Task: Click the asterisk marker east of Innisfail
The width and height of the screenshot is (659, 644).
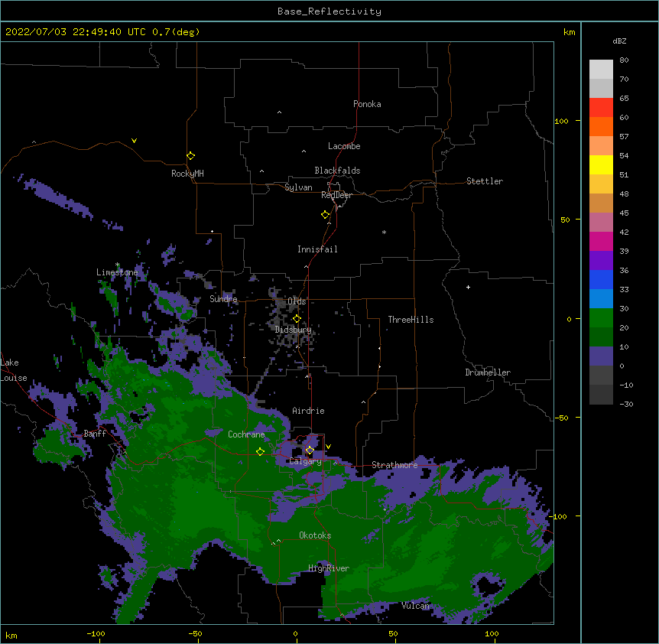Action: [384, 232]
